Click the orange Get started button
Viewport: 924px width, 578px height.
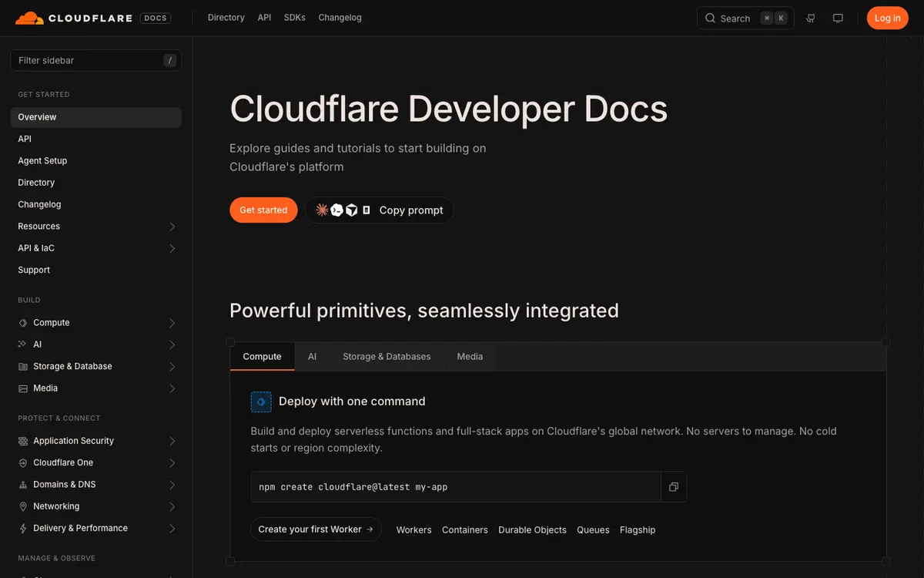[x=263, y=210]
